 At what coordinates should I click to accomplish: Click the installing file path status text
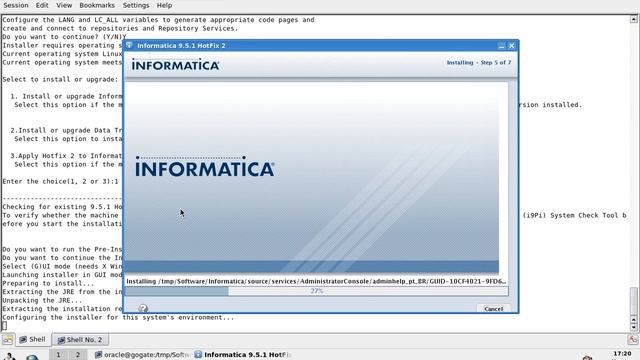click(316, 281)
